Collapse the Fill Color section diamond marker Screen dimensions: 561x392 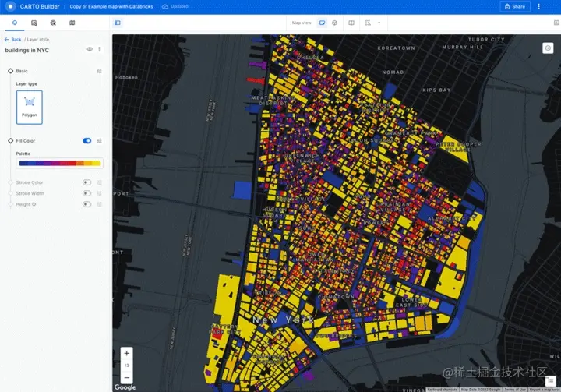pos(11,141)
